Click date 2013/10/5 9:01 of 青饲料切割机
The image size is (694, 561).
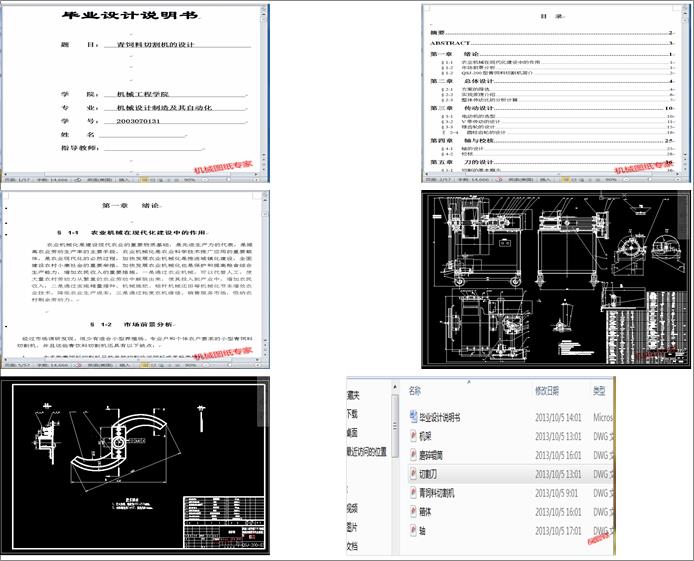pos(556,493)
